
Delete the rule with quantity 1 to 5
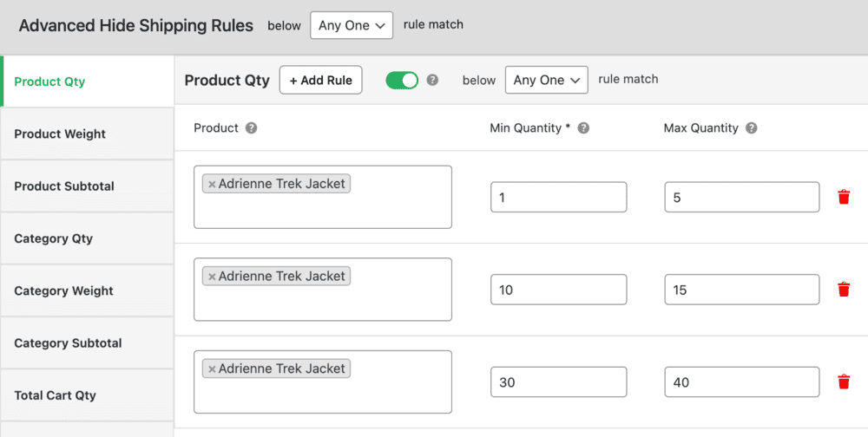pos(844,197)
